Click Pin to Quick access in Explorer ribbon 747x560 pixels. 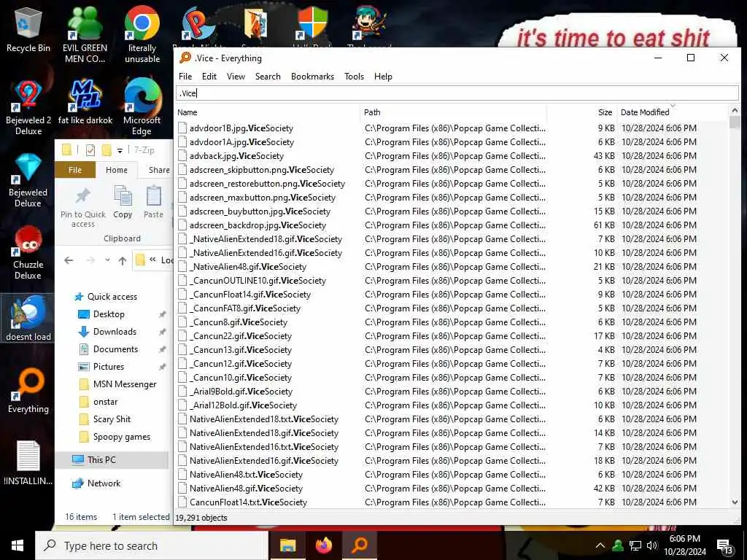pyautogui.click(x=83, y=208)
